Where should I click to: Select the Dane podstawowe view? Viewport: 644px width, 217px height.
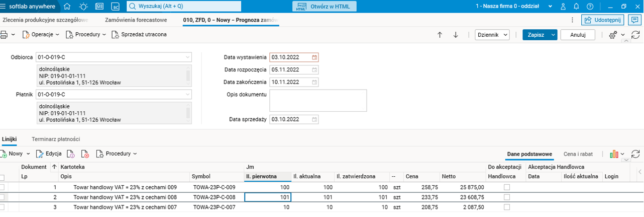529,154
